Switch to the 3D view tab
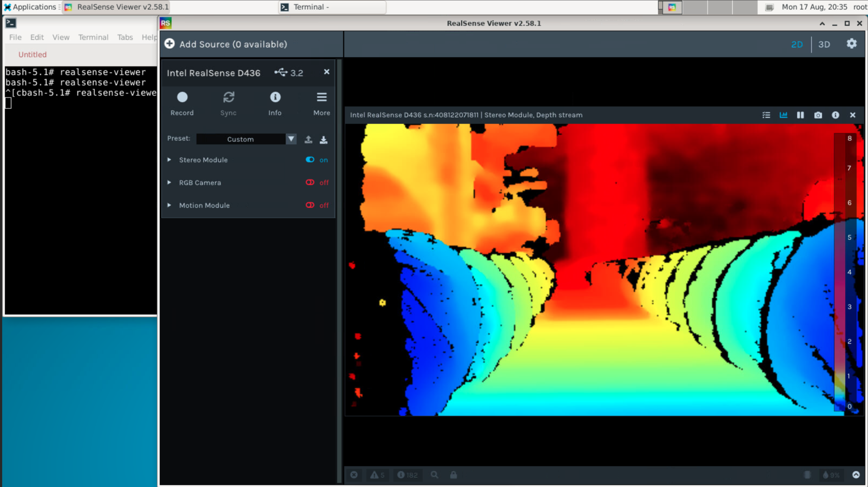The width and height of the screenshot is (868, 487). pyautogui.click(x=824, y=44)
